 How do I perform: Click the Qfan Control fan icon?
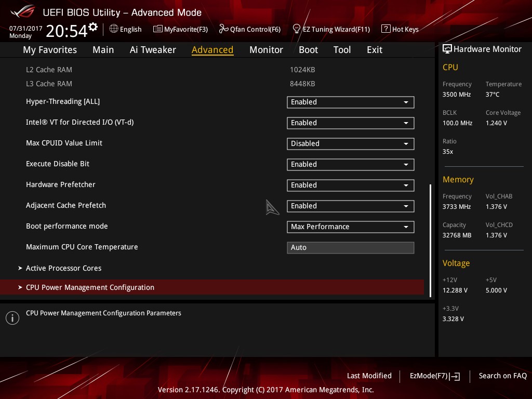point(223,29)
